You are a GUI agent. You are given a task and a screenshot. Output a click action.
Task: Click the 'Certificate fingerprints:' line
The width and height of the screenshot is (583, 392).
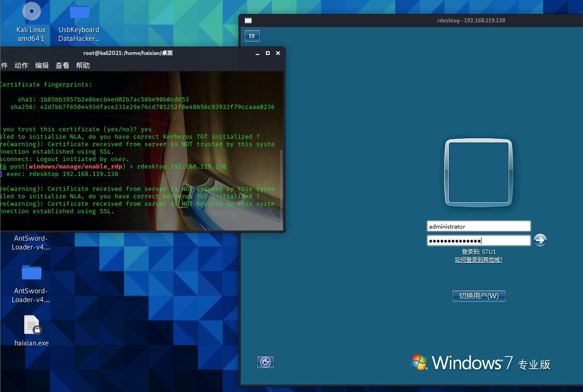[46, 85]
